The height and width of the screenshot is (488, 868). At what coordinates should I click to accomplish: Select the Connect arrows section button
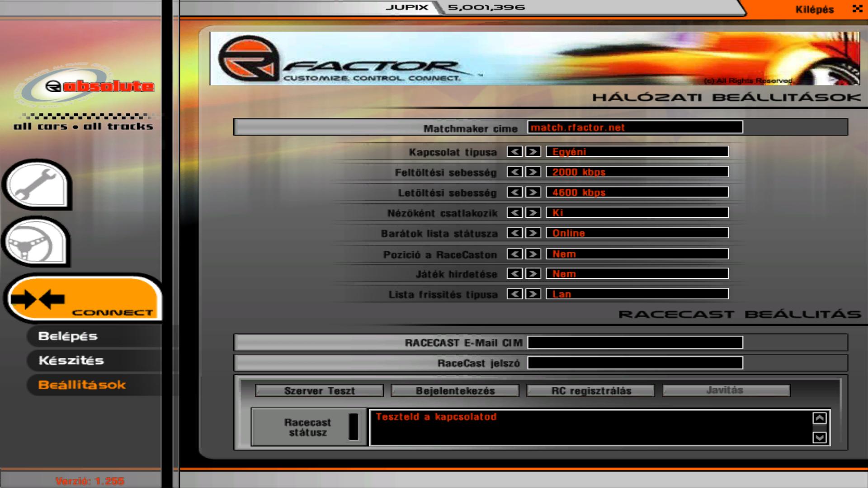[84, 299]
